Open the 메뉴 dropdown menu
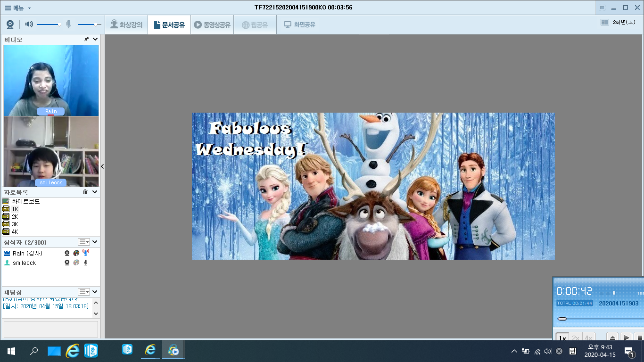The image size is (644, 362). 18,8
